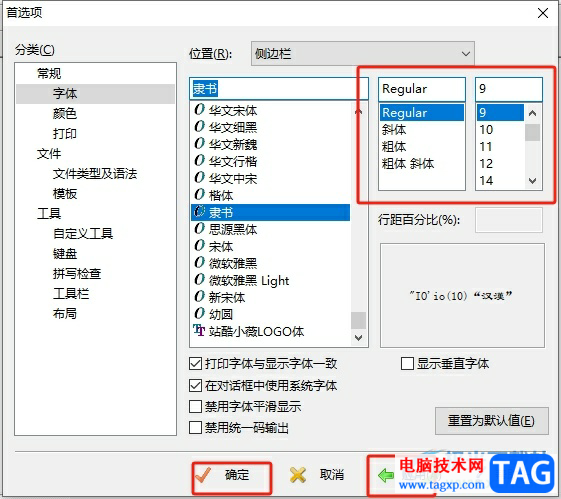Click the OpenType icon beside 华文细黑
This screenshot has height=499, width=561.
(199, 127)
